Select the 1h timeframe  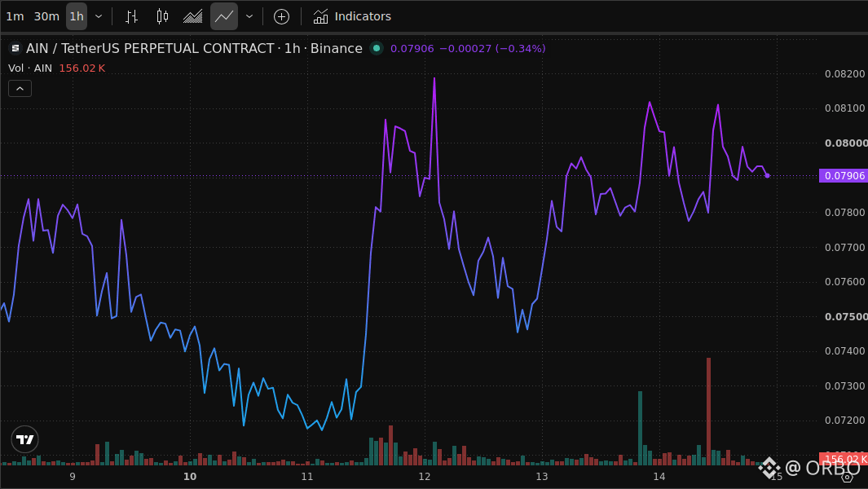pos(77,16)
